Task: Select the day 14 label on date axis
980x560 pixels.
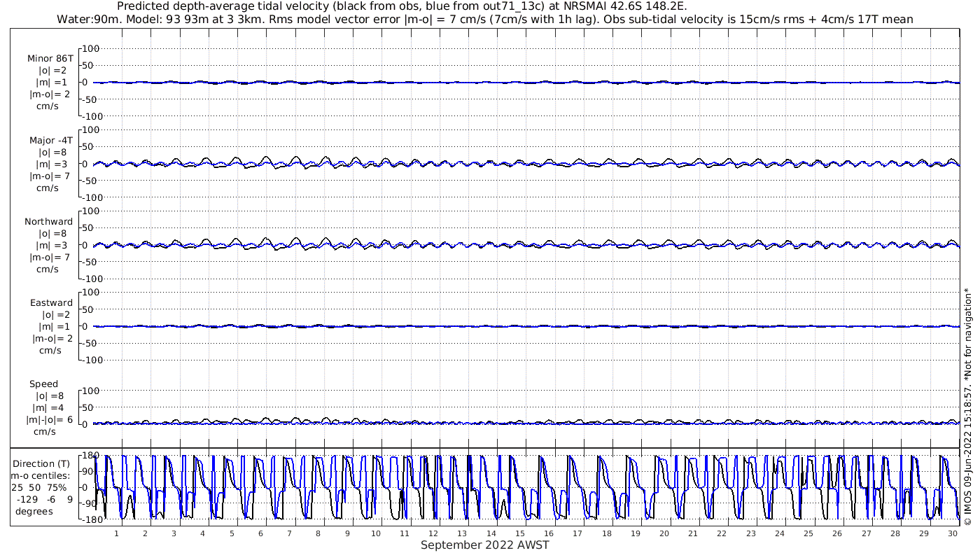Action: pos(491,533)
